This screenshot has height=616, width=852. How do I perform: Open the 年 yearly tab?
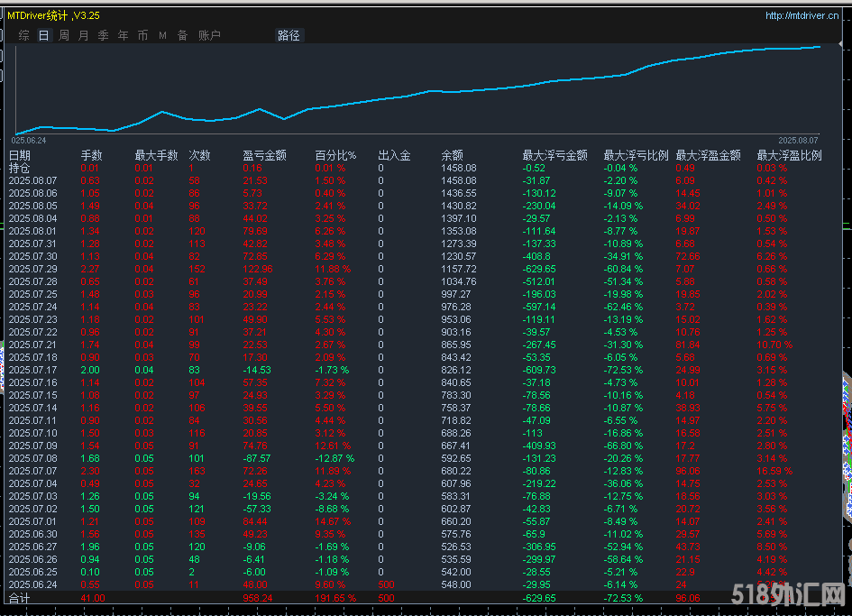(x=124, y=35)
